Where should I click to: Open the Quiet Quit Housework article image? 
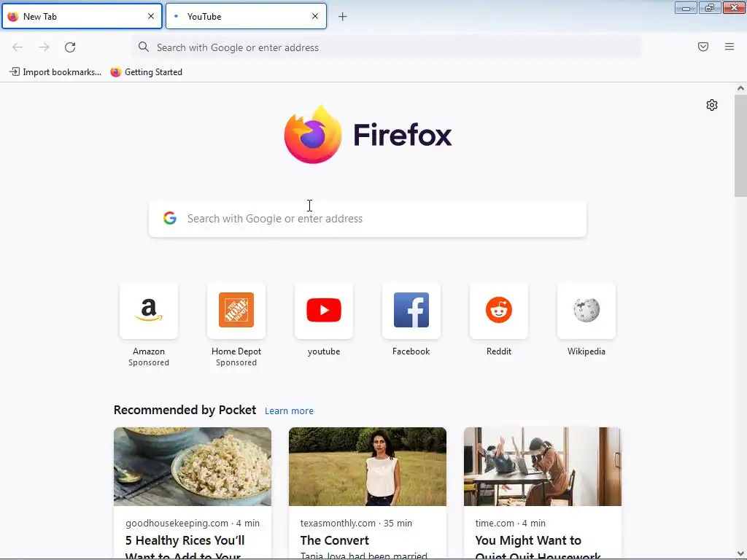click(543, 467)
